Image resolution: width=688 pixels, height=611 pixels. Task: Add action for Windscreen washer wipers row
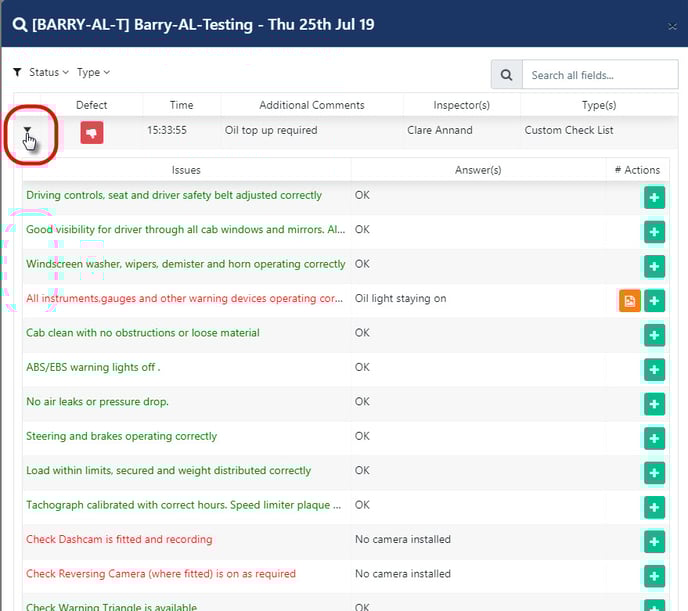point(654,266)
